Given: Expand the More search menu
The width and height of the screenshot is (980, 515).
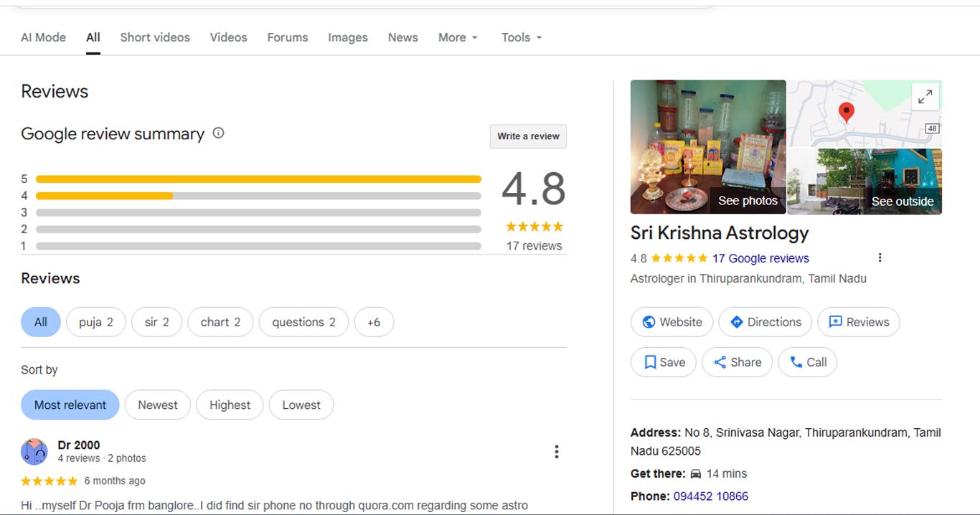Looking at the screenshot, I should point(458,37).
